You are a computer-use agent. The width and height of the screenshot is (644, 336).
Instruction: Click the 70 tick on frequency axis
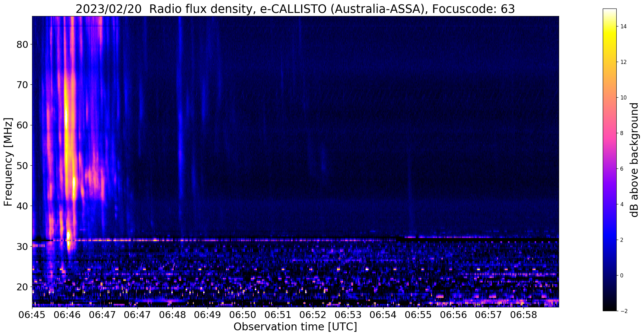click(x=22, y=85)
